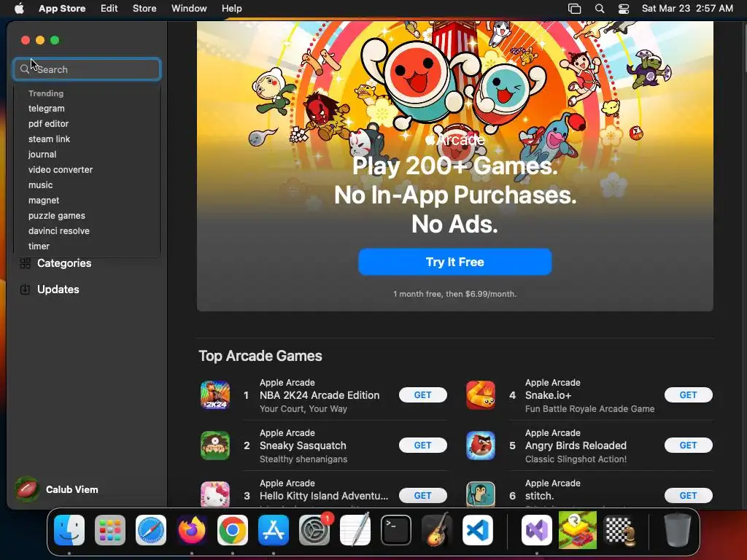Select trending search 'davinci resolve'
Screen dimensions: 747x560
58,230
